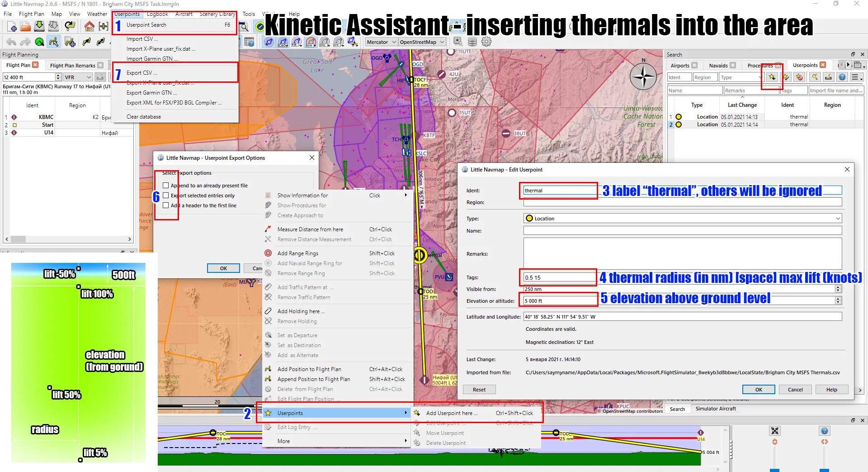Select 'Import CSV ...' in Userpoints menu
This screenshot has height=472, width=868.
coord(142,39)
